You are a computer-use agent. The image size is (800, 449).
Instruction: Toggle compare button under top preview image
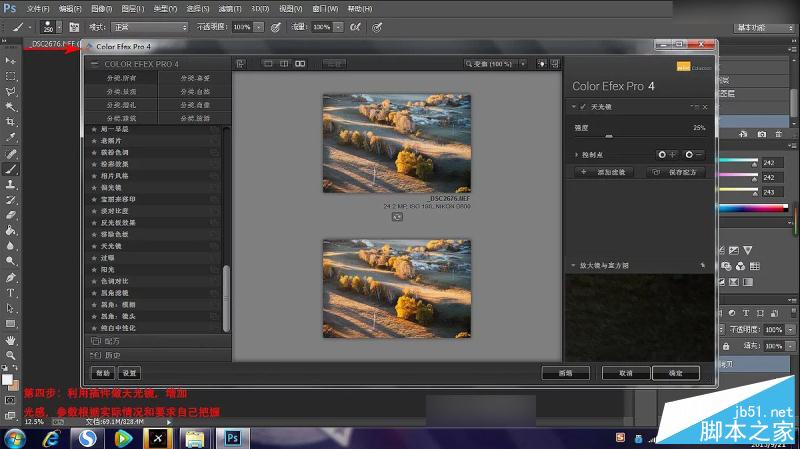[x=397, y=217]
